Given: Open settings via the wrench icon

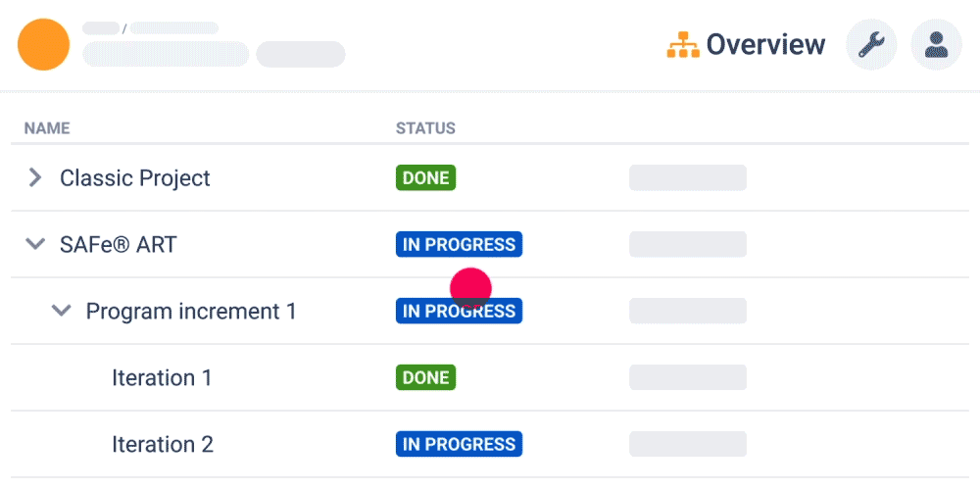Looking at the screenshot, I should tap(871, 45).
